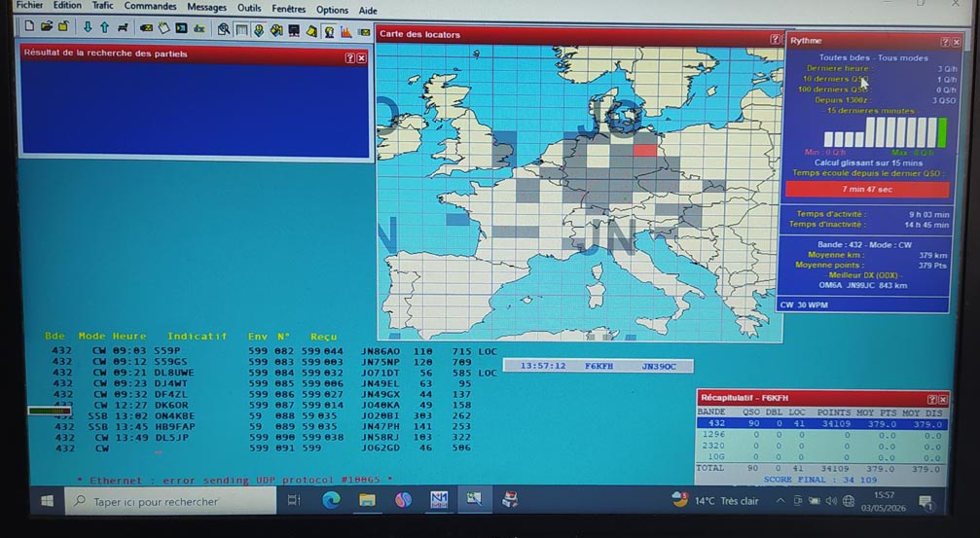Select the 432 band row in Récapitulatif
980x538 pixels.
[x=822, y=423]
